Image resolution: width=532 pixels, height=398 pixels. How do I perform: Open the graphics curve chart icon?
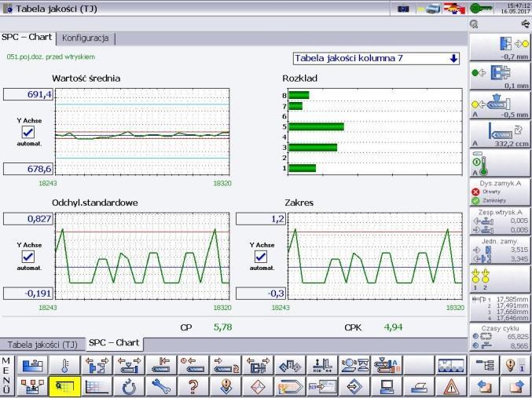[97, 386]
